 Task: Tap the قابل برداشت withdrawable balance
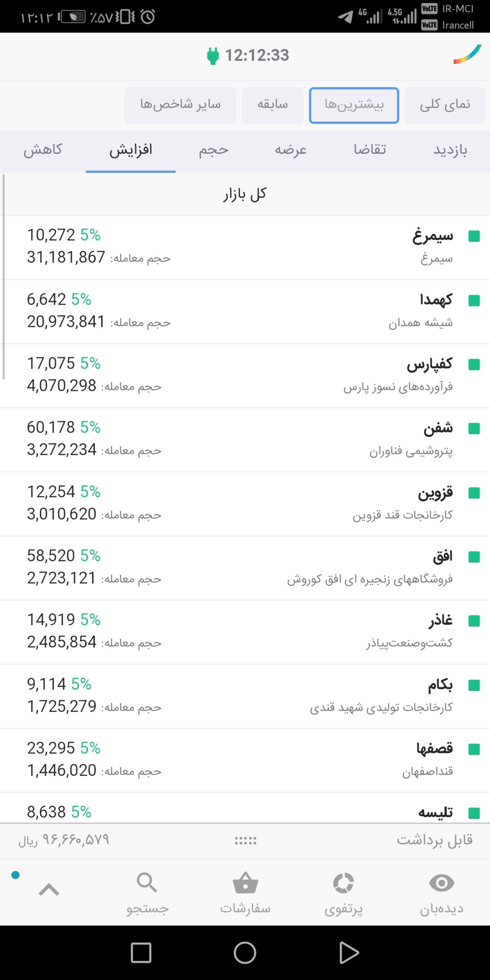pyautogui.click(x=434, y=840)
